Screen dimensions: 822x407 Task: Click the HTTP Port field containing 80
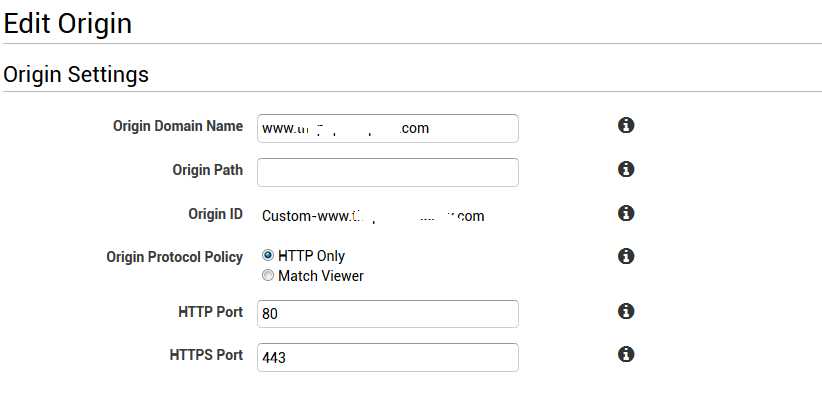(x=387, y=314)
